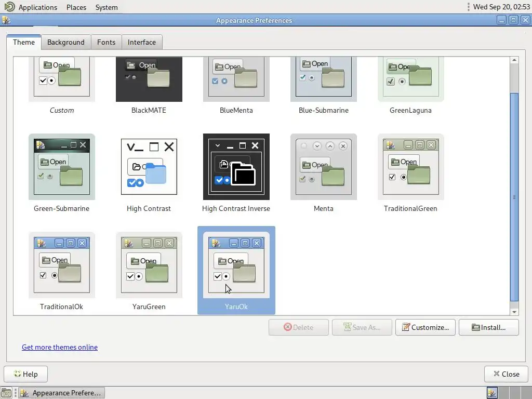Image resolution: width=532 pixels, height=399 pixels.
Task: Click the Save As button
Action: click(362, 327)
